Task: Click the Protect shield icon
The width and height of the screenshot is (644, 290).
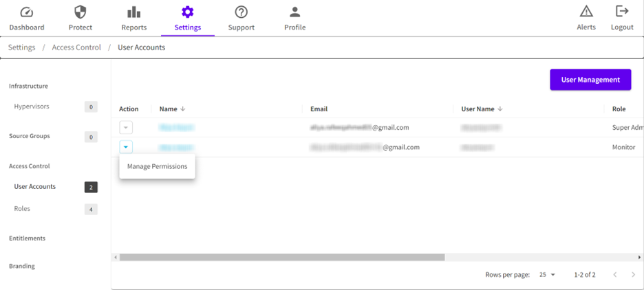Action: 80,12
